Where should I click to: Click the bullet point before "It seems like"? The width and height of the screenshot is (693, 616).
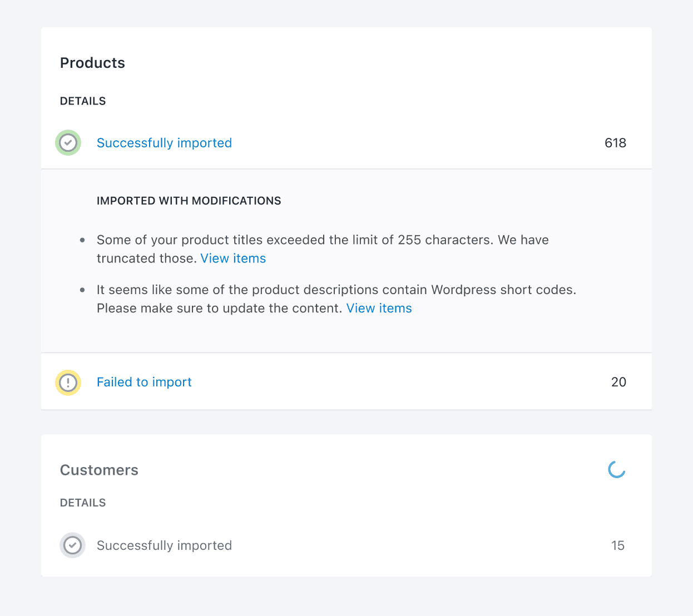click(x=82, y=290)
